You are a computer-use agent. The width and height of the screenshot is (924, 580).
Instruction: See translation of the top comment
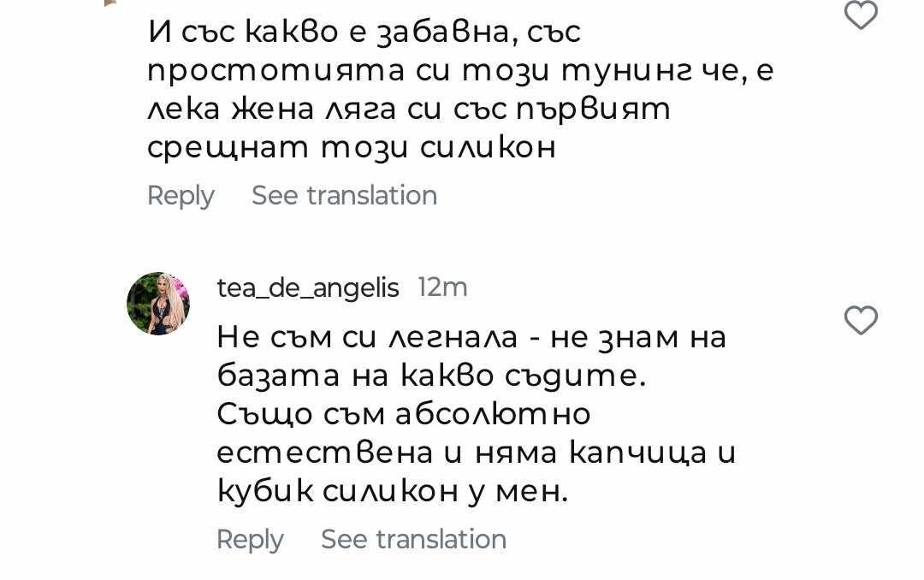pos(344,196)
